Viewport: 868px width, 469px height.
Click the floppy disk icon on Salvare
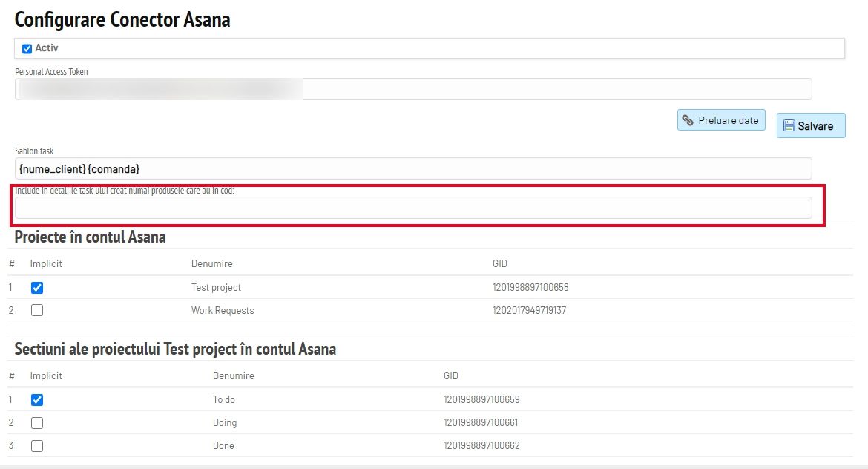[x=789, y=125]
